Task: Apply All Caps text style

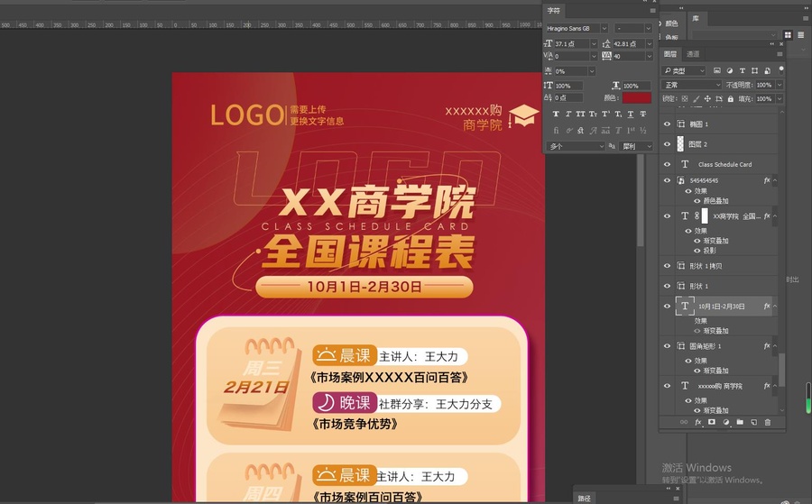Action: [x=580, y=114]
